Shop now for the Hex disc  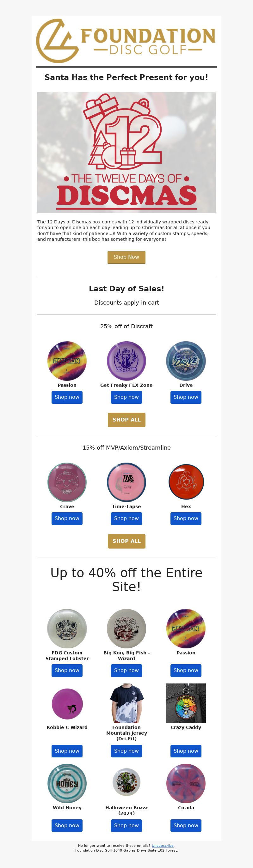pyautogui.click(x=186, y=518)
